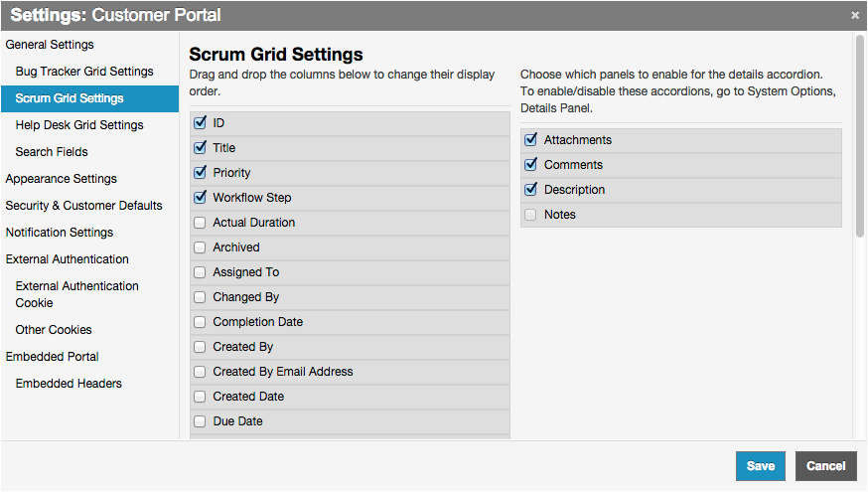Uncheck the Priority column checkbox
This screenshot has width=868, height=492.
[200, 173]
